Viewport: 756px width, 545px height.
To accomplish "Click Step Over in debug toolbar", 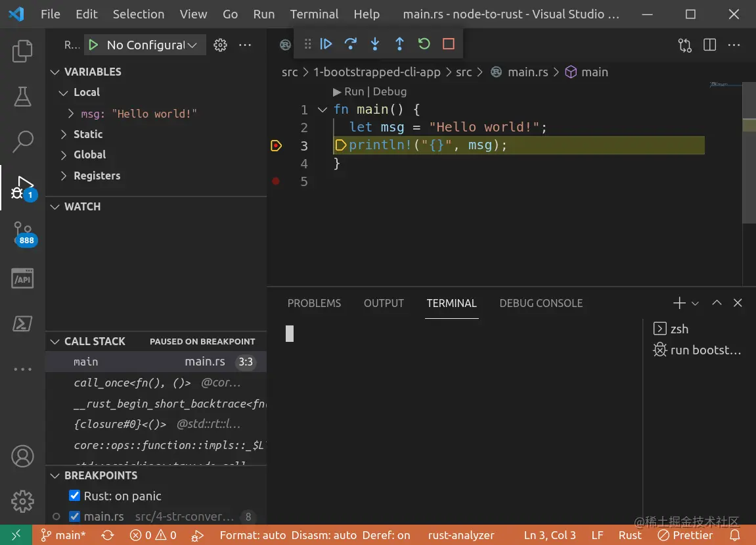I will click(351, 44).
